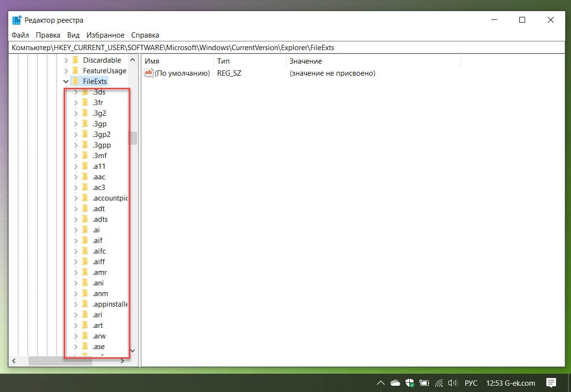The image size is (571, 392).
Task: Click the (значение не присвоено) value cell
Action: point(332,73)
